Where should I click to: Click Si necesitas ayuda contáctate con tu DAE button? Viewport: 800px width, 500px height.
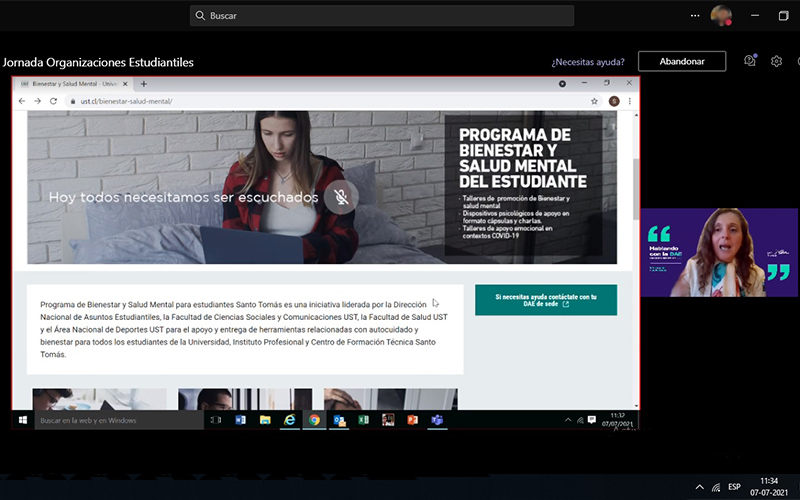(x=546, y=300)
